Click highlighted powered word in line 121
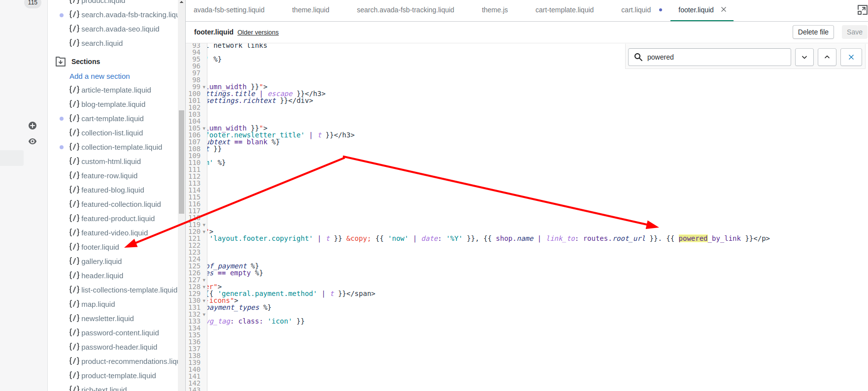The image size is (868, 391). coord(693,238)
